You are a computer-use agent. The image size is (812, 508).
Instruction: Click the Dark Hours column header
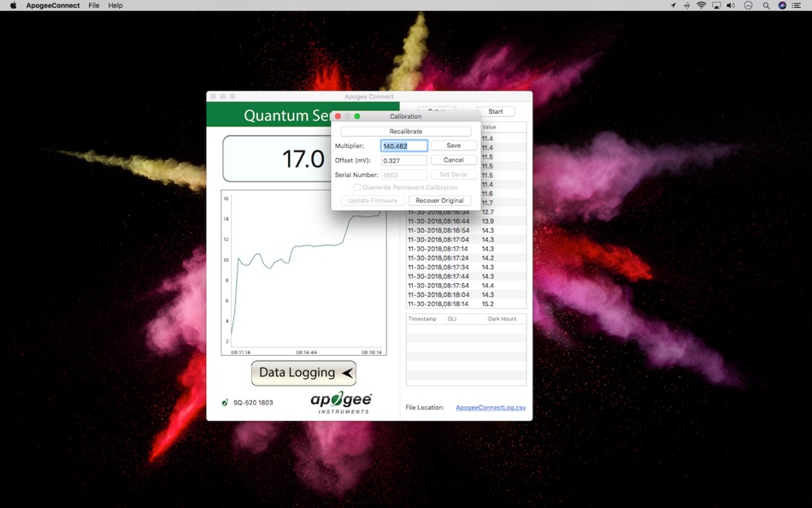tap(502, 319)
